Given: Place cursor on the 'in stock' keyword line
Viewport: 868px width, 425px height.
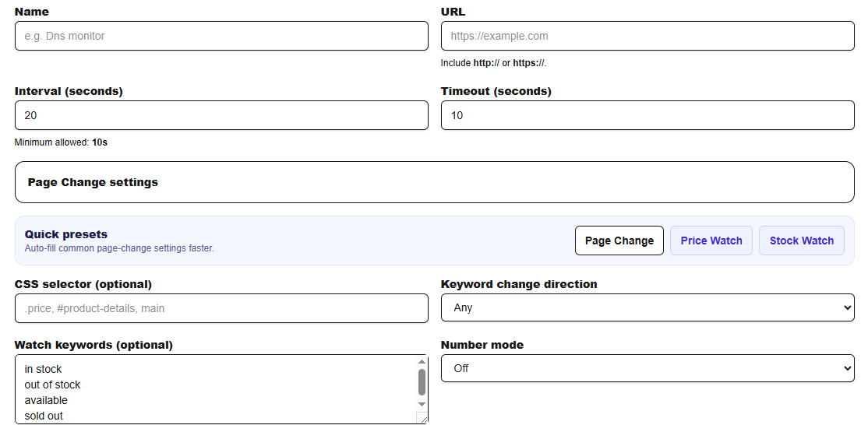Looking at the screenshot, I should point(44,369).
